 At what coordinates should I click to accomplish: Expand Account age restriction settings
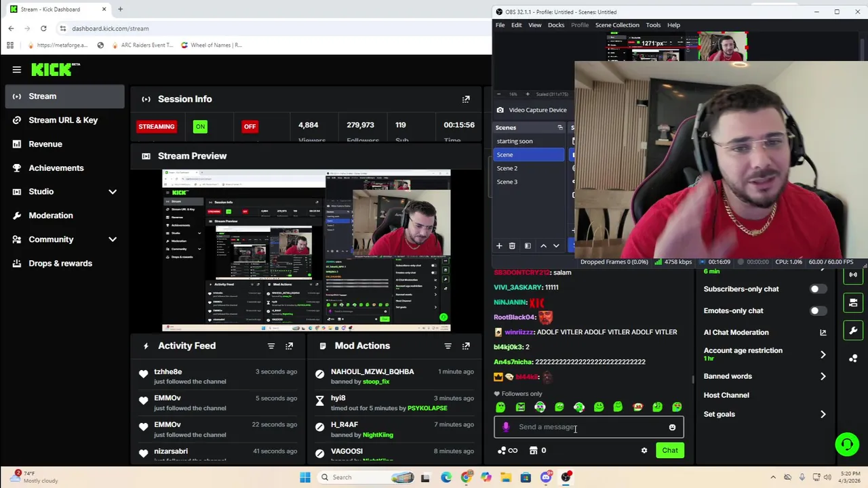823,354
